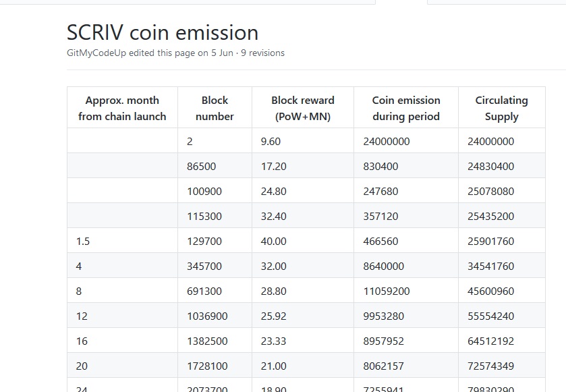
Task: Click block number 1036900 cell
Action: pos(207,316)
